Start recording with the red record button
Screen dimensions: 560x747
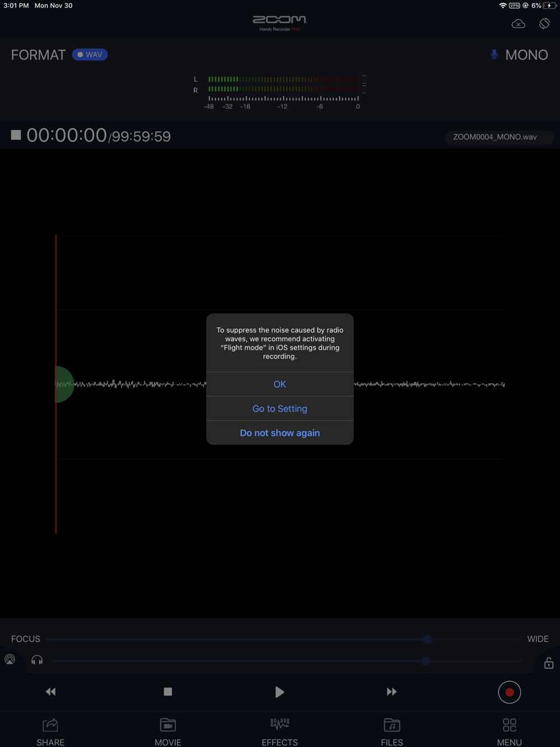pos(510,692)
